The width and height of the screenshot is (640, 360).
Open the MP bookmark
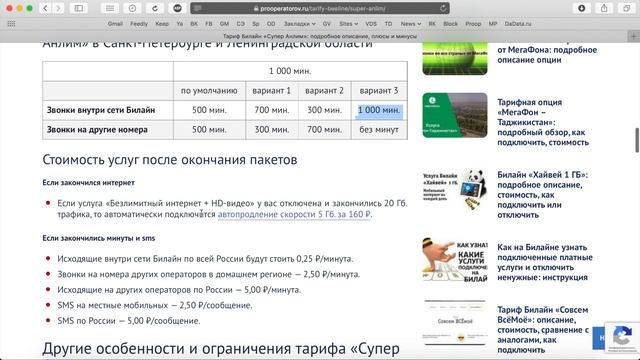[493, 24]
